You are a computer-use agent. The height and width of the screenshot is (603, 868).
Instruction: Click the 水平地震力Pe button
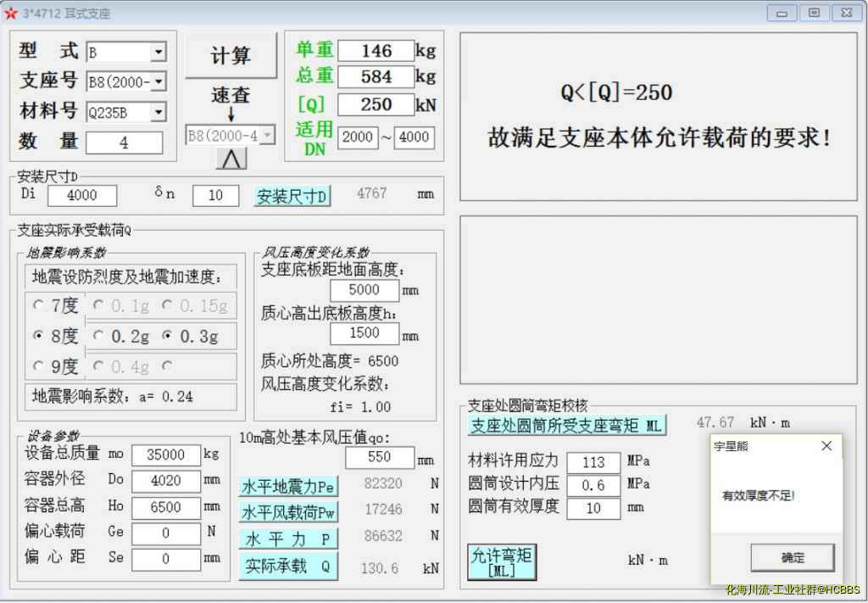click(x=288, y=486)
